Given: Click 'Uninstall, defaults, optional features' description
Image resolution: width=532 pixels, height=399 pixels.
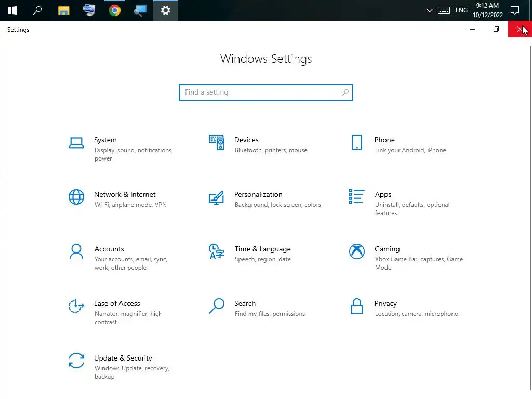Looking at the screenshot, I should (412, 209).
